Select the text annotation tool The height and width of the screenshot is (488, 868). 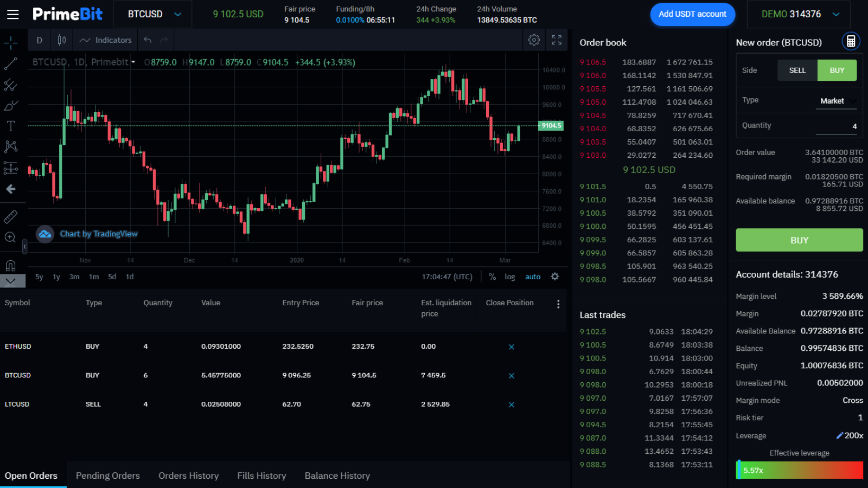[x=11, y=126]
